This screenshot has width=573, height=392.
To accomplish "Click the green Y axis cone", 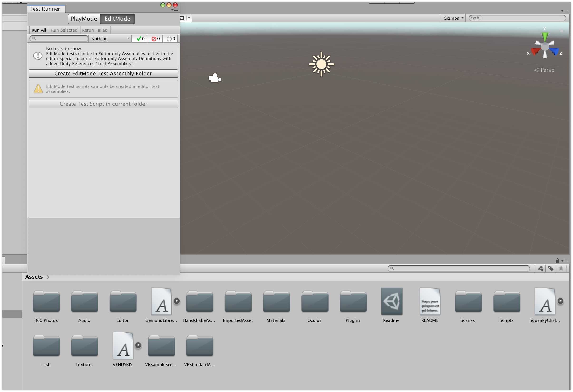I will pyautogui.click(x=545, y=36).
